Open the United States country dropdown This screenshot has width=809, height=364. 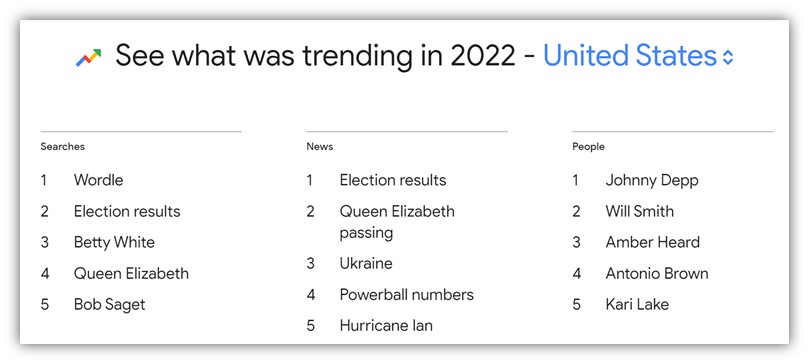(638, 56)
